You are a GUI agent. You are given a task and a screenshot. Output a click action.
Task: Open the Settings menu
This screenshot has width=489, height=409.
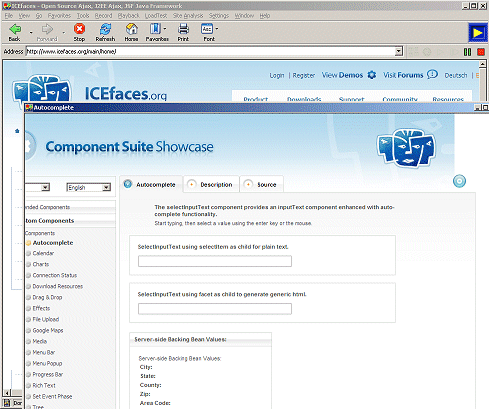[x=219, y=16]
